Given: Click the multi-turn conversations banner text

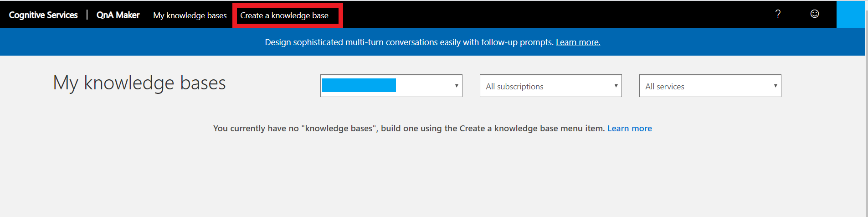Looking at the screenshot, I should pyautogui.click(x=409, y=42).
